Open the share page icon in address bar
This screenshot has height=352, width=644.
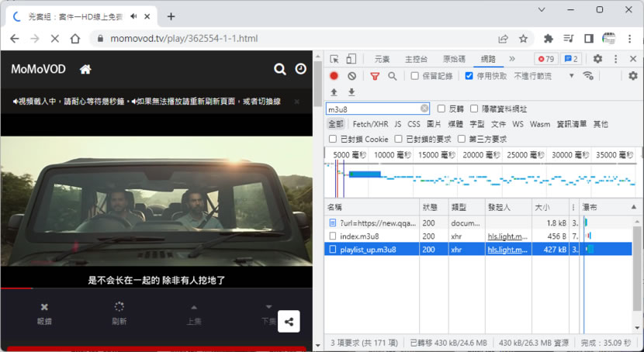(503, 39)
